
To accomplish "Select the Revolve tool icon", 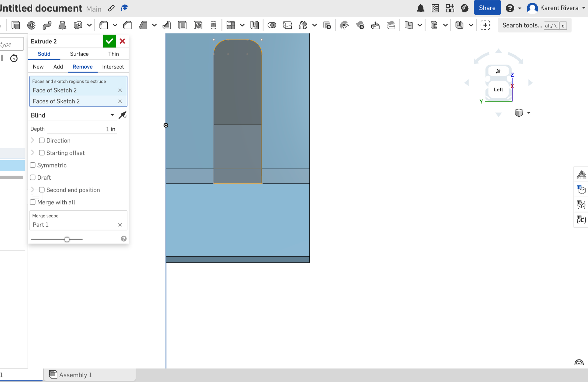I will (x=31, y=25).
